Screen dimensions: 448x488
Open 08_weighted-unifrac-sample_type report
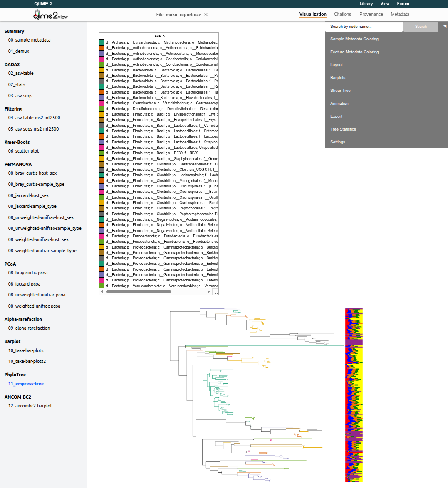42,251
